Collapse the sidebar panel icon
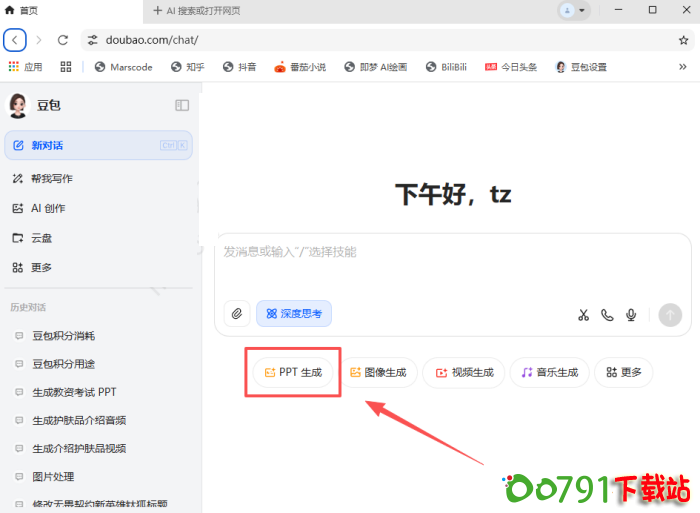The width and height of the screenshot is (700, 513). [x=182, y=105]
